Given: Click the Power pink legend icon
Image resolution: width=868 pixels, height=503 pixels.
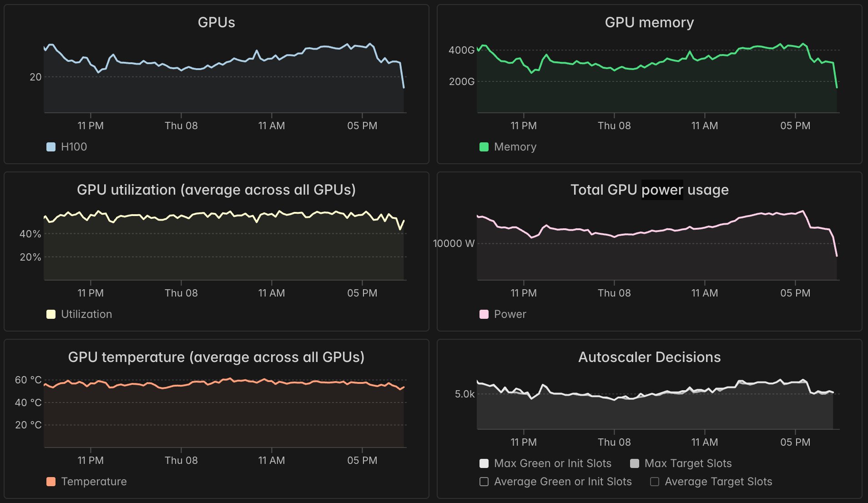Looking at the screenshot, I should coord(484,314).
